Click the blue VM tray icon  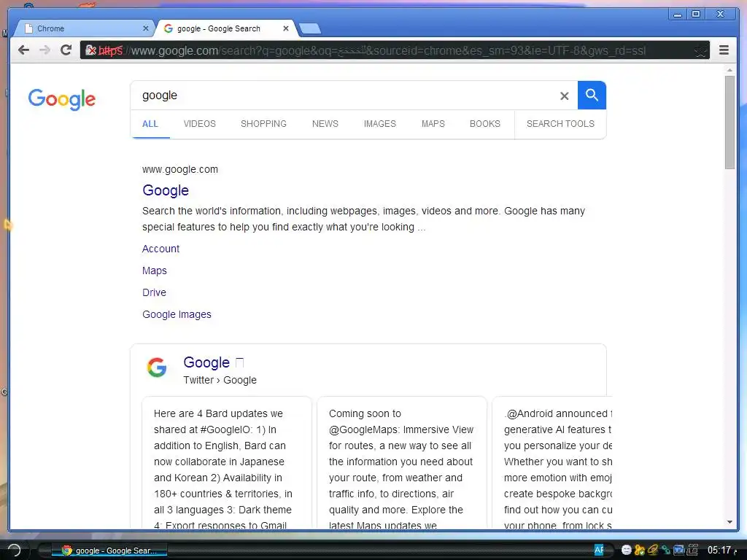(679, 550)
